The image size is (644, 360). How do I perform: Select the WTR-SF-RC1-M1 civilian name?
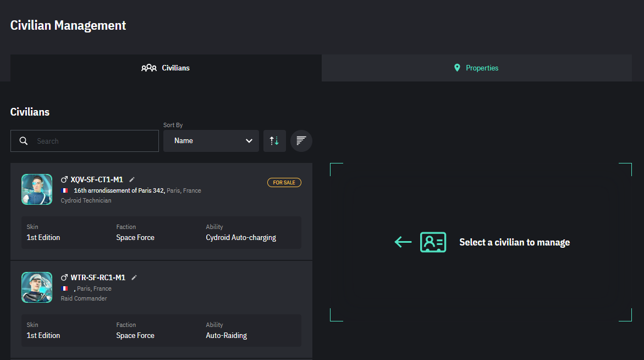[x=98, y=277]
